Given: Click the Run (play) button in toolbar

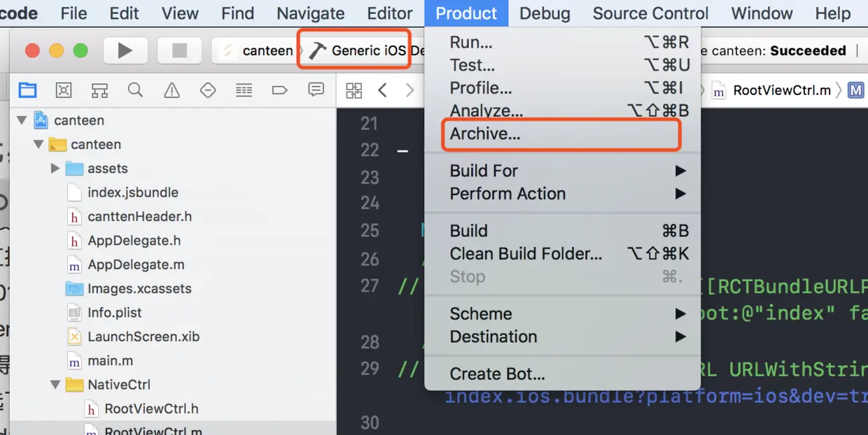Looking at the screenshot, I should [x=125, y=50].
